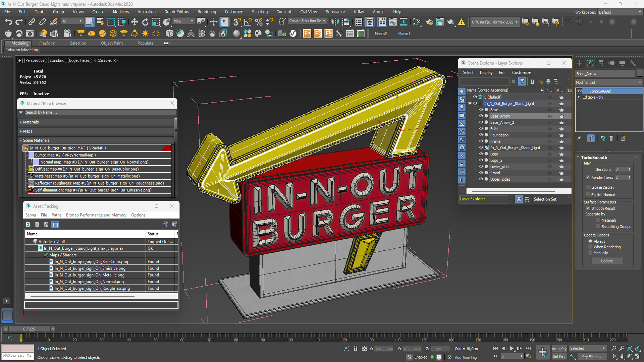
Task: Hide the Base_Arrow layer object
Action: [x=481, y=116]
